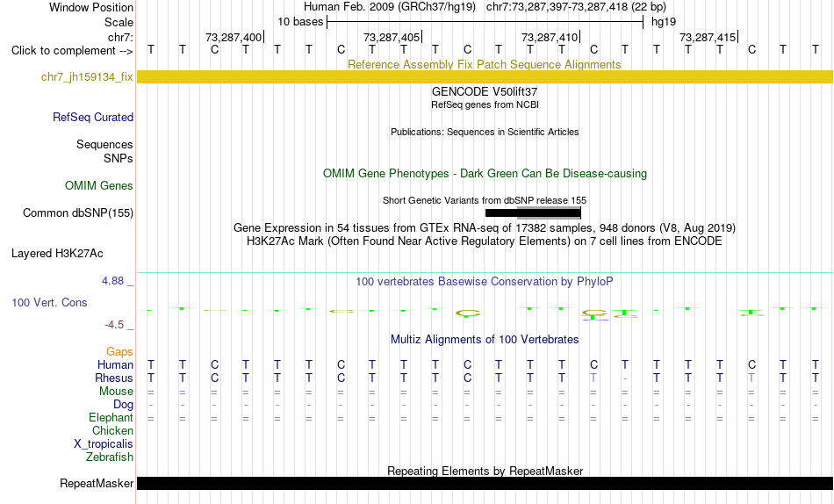Click the Rhesus species label
Image resolution: width=834 pixels, height=504 pixels.
click(114, 378)
